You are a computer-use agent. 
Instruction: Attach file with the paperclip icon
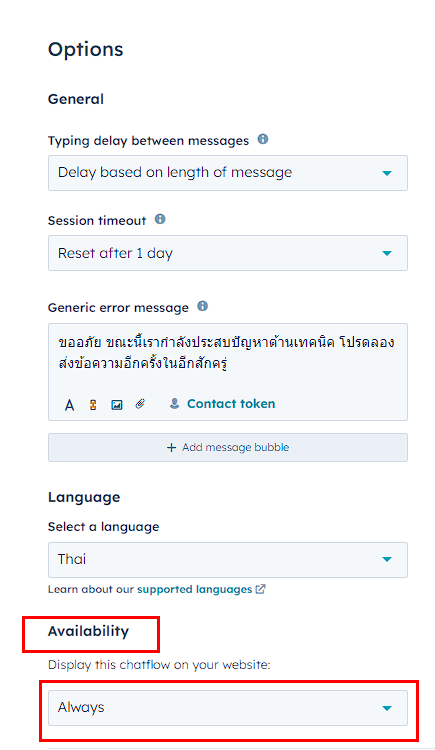click(x=140, y=404)
